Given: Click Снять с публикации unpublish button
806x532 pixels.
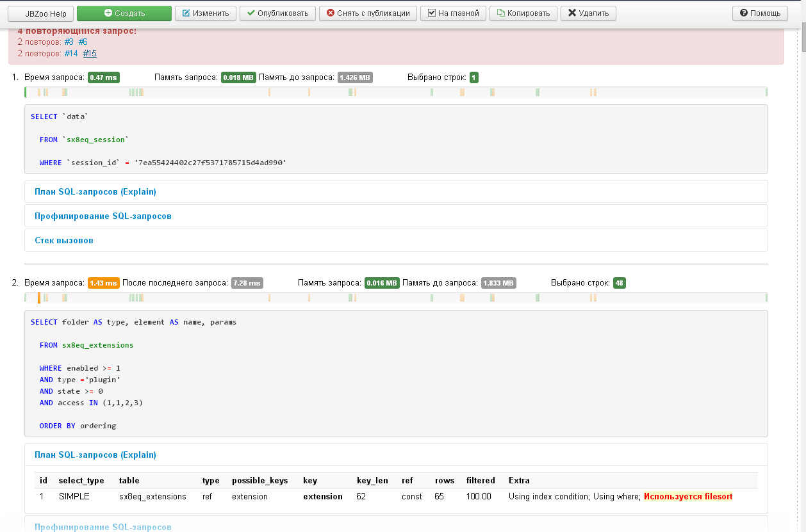Looking at the screenshot, I should 368,13.
